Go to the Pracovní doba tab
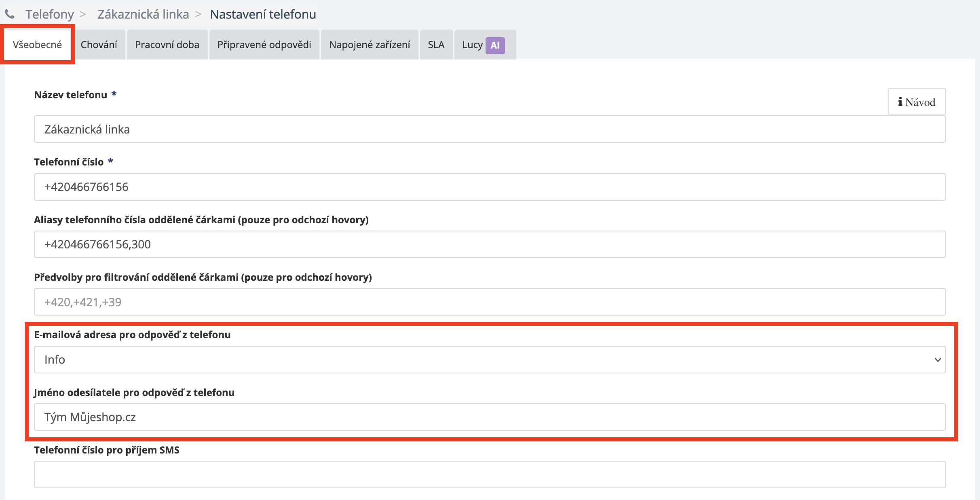The height and width of the screenshot is (500, 980). coord(167,44)
